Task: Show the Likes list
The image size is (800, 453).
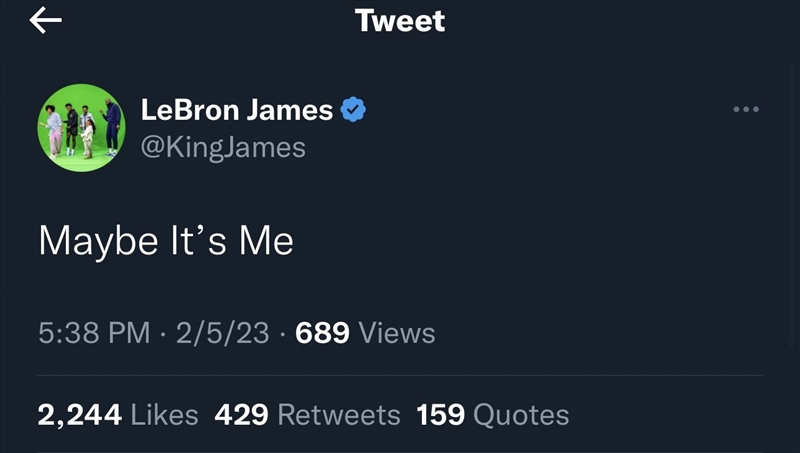Action: [x=164, y=414]
